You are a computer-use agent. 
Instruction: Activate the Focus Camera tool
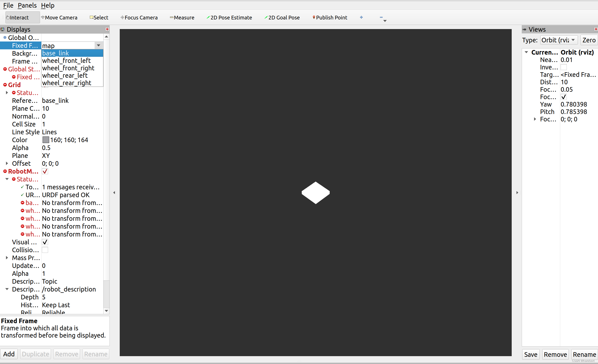point(139,17)
